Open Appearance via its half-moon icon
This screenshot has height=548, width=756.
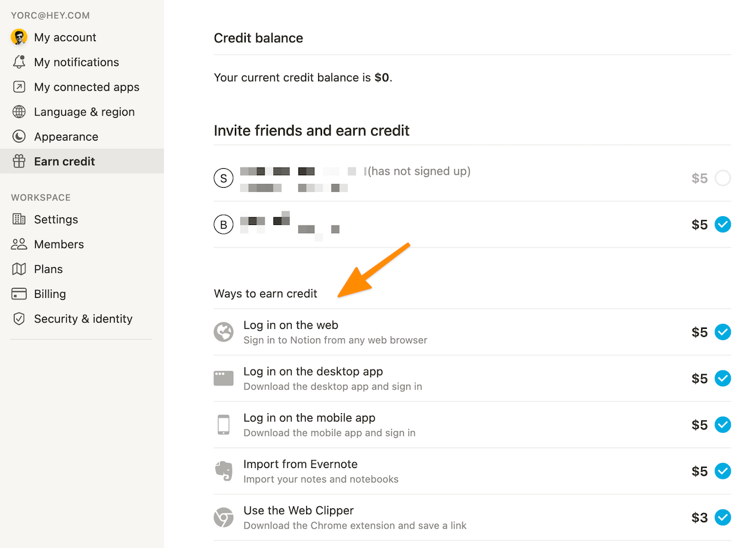click(x=19, y=136)
